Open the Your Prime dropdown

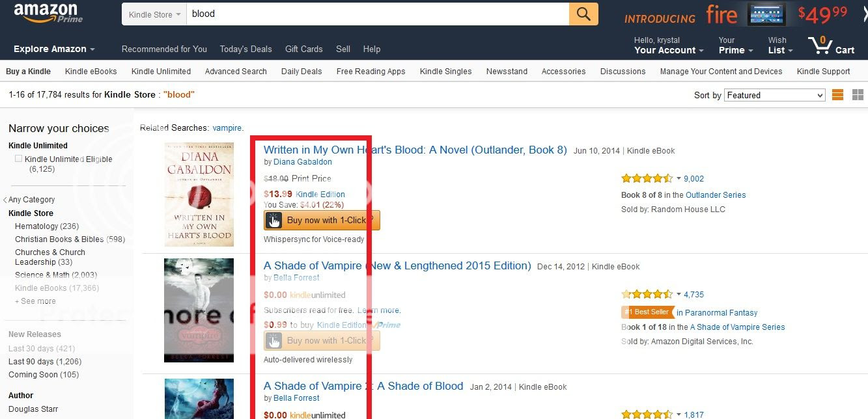coord(736,50)
